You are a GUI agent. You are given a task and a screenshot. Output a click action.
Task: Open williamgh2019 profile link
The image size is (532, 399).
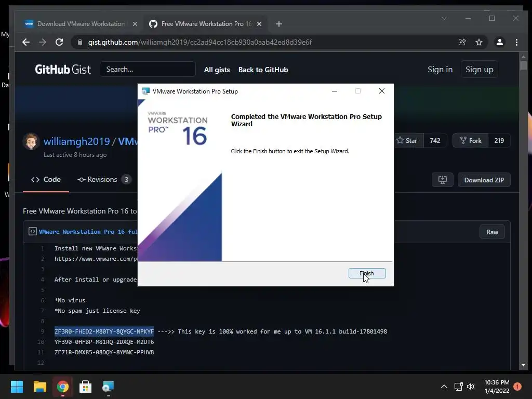(x=77, y=141)
